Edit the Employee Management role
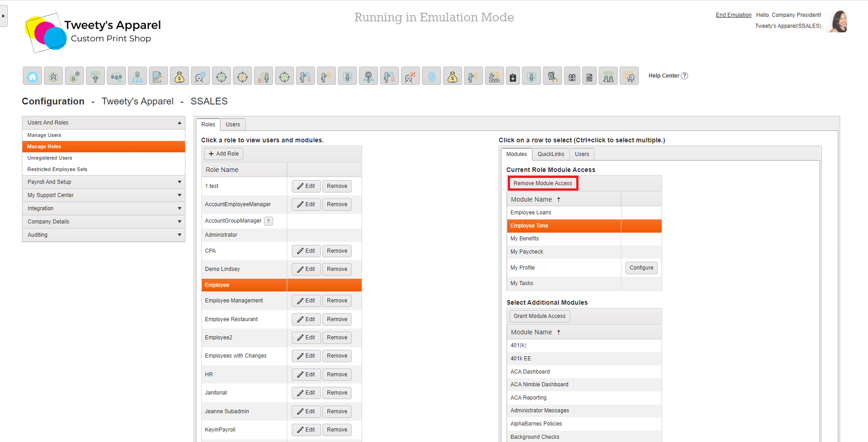Screen dimensions: 868x442 tap(306, 301)
